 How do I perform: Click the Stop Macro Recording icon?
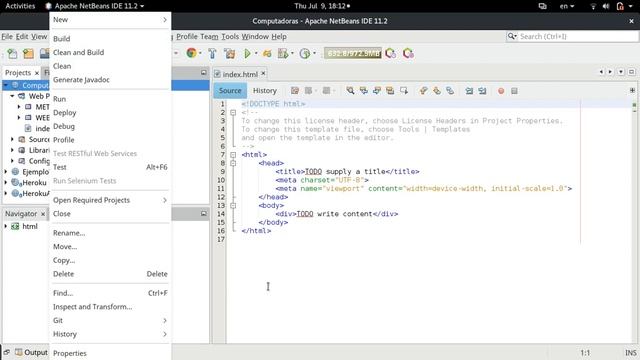click(514, 91)
